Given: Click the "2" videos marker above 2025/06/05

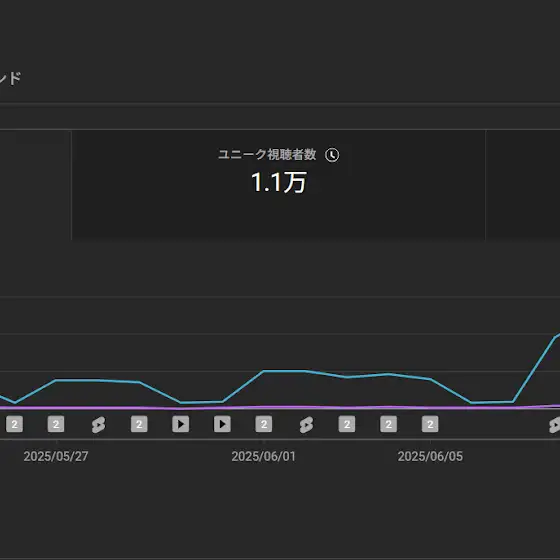Looking at the screenshot, I should pyautogui.click(x=430, y=424).
